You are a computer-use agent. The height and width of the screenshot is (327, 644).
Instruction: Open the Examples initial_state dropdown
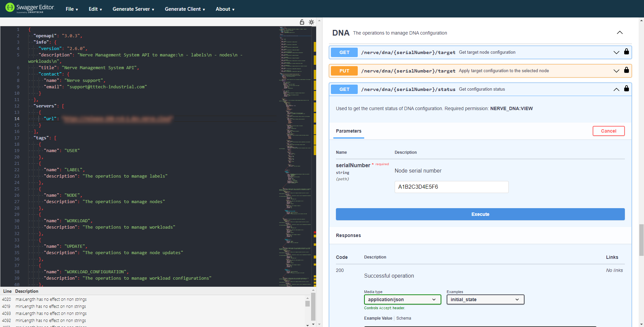pos(485,299)
